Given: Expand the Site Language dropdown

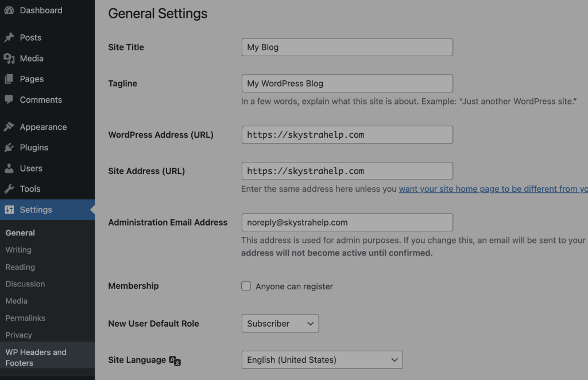Looking at the screenshot, I should tap(322, 360).
